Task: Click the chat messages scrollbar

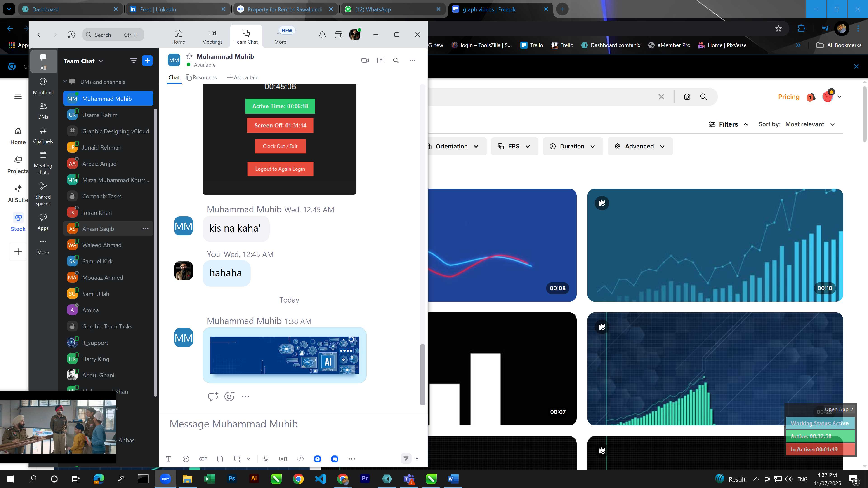Action: 422,374
